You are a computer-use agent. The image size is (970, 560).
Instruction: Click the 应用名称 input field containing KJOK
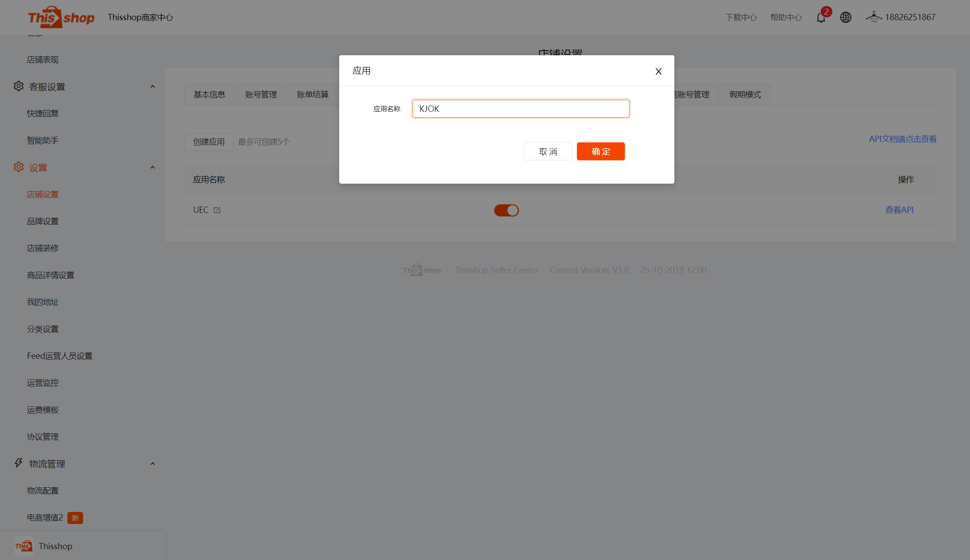[521, 109]
